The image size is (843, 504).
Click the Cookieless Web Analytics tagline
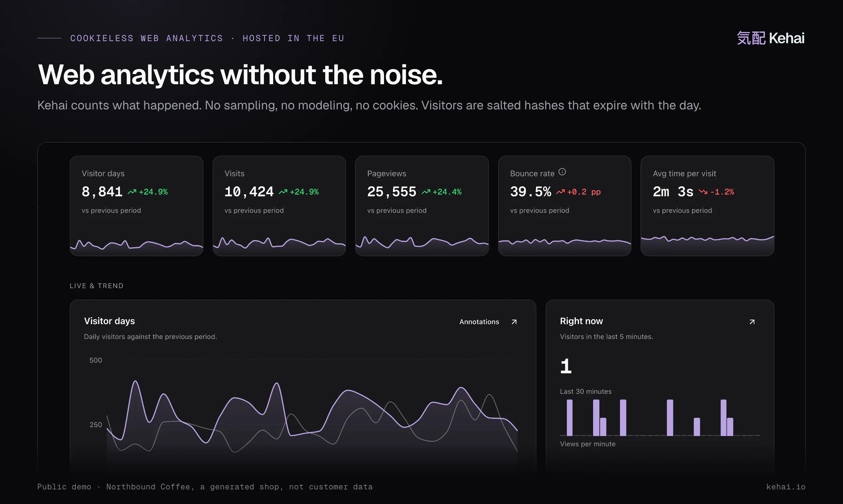tap(207, 38)
